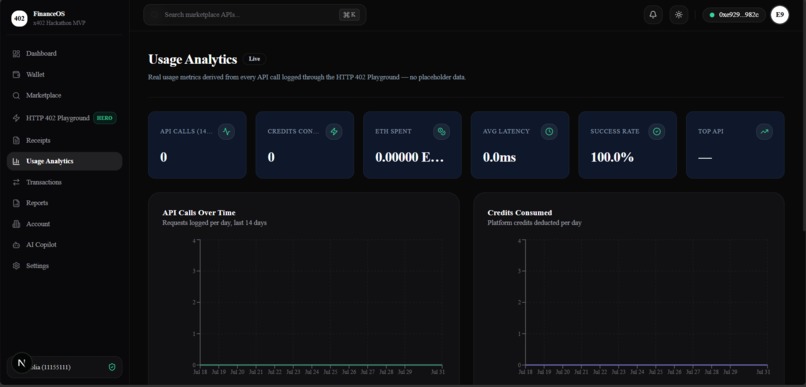The height and width of the screenshot is (387, 806).
Task: Open the Dashboard page in sidebar
Action: click(x=64, y=53)
